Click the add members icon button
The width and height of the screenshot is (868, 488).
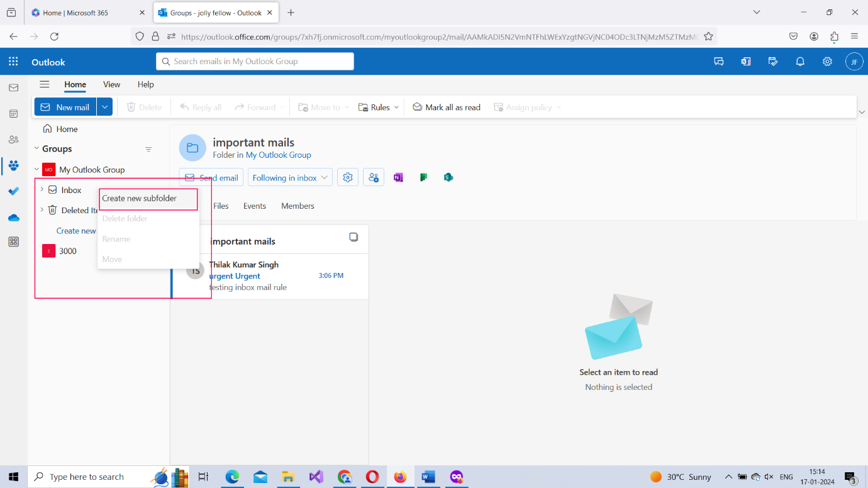(374, 177)
